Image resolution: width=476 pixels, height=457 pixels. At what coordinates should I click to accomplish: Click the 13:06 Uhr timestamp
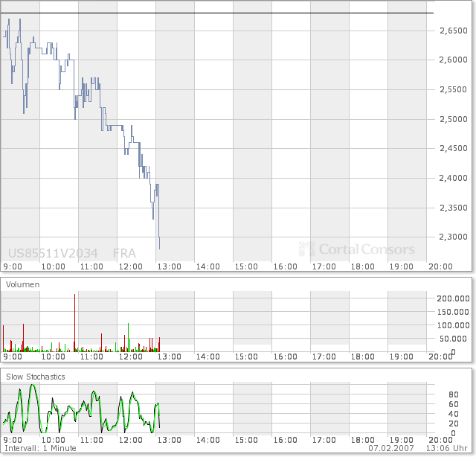pyautogui.click(x=446, y=449)
